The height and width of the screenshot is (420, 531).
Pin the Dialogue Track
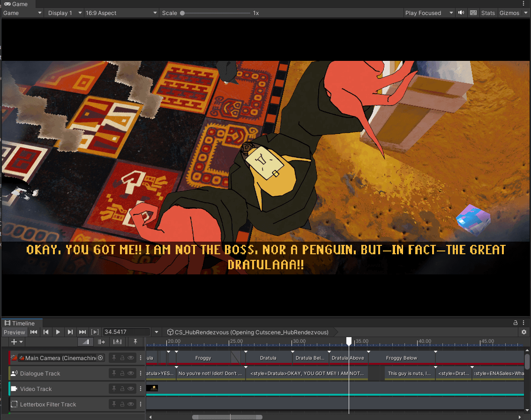tap(114, 373)
